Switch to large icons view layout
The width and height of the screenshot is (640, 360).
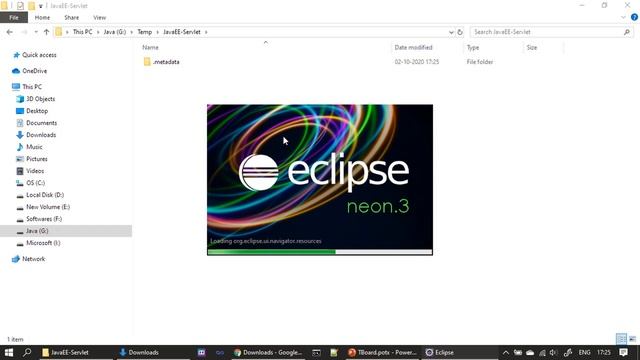click(632, 339)
